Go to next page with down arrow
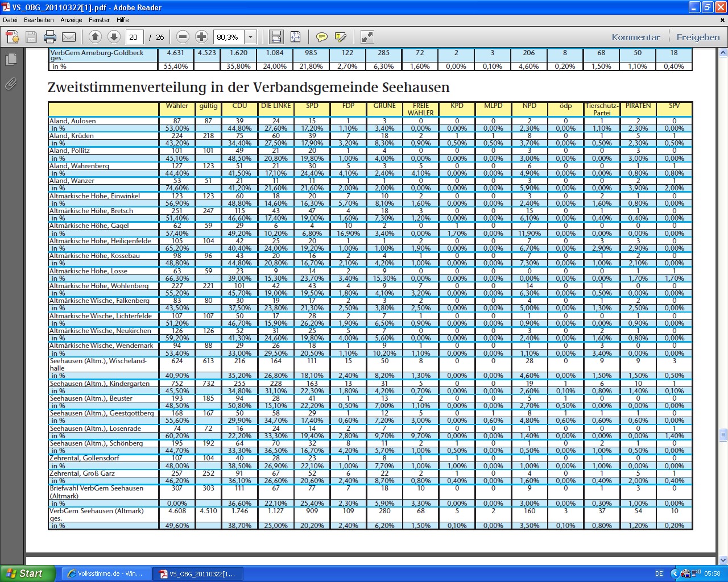Image resolution: width=728 pixels, height=582 pixels. 114,38
